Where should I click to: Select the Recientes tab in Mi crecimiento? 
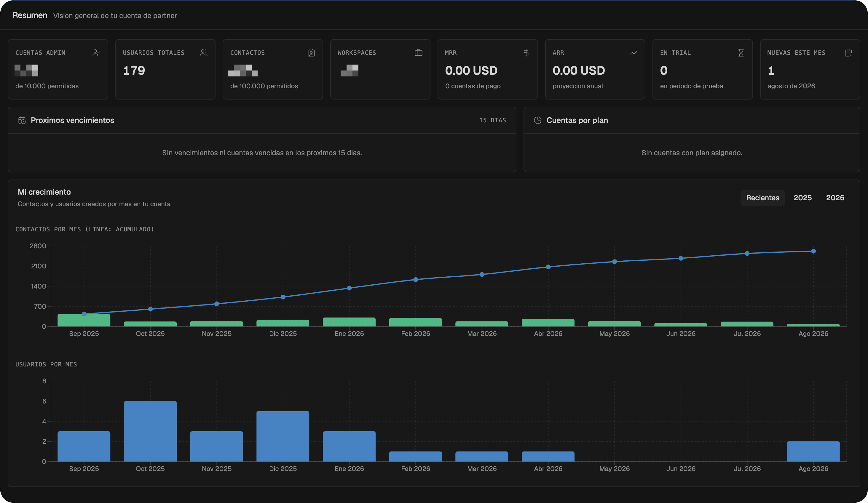[x=762, y=198]
